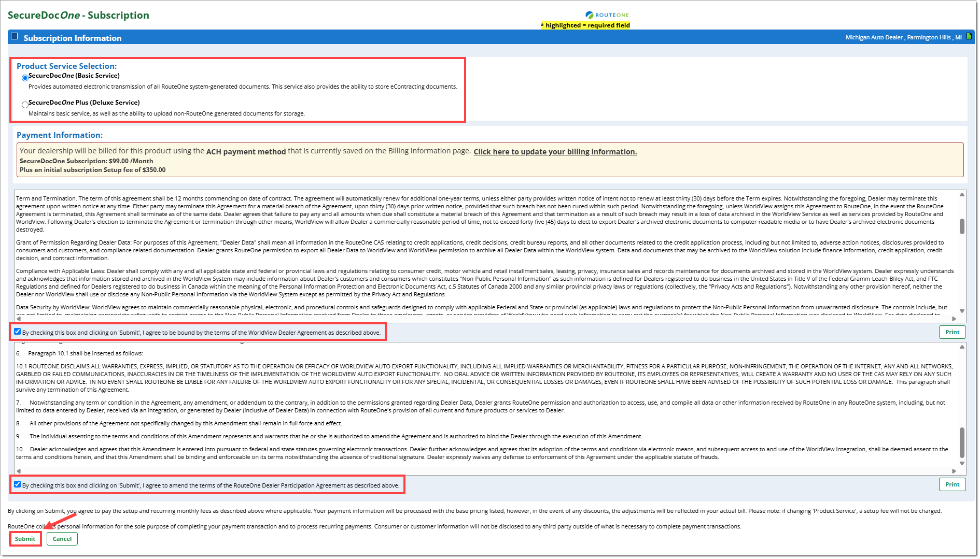980x559 pixels.
Task: Click left arrow of second agreement horizontal scrollbar
Action: click(19, 471)
